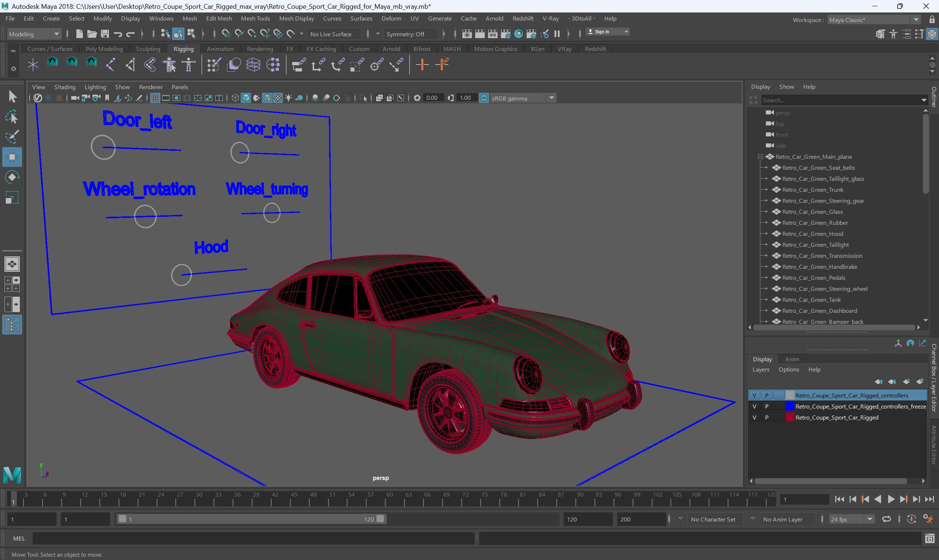Toggle V on Retro_Coupe_Sport_Car_Rigged_controllers layer

(x=754, y=395)
